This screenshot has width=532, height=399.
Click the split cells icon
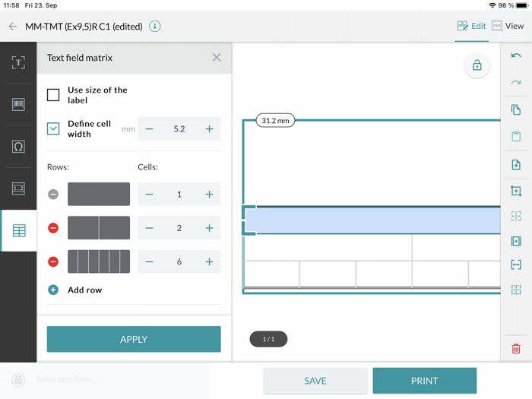(x=516, y=216)
